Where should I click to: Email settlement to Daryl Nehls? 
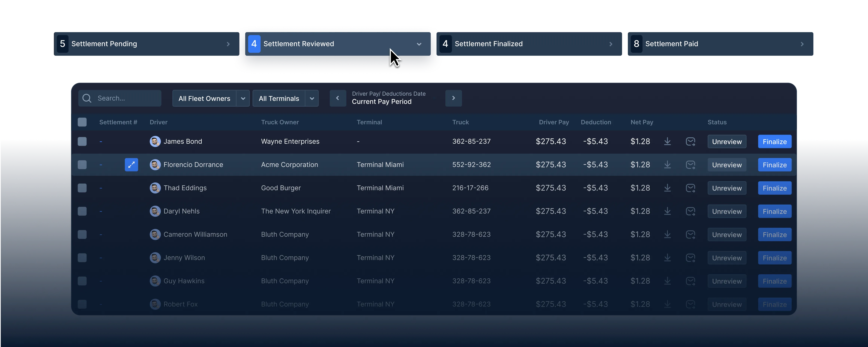[690, 211]
